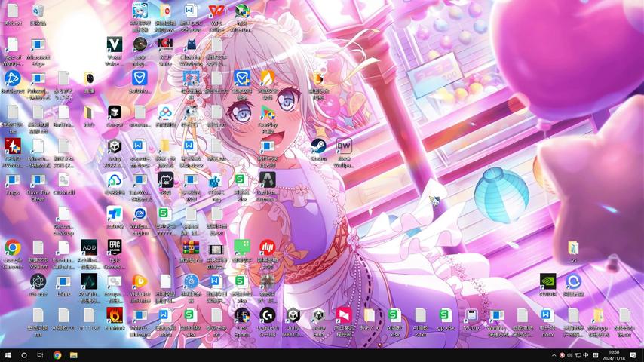Image resolution: width=644 pixels, height=362 pixels.
Task: Select the NVIDIA desktop shortcut
Action: (547, 281)
